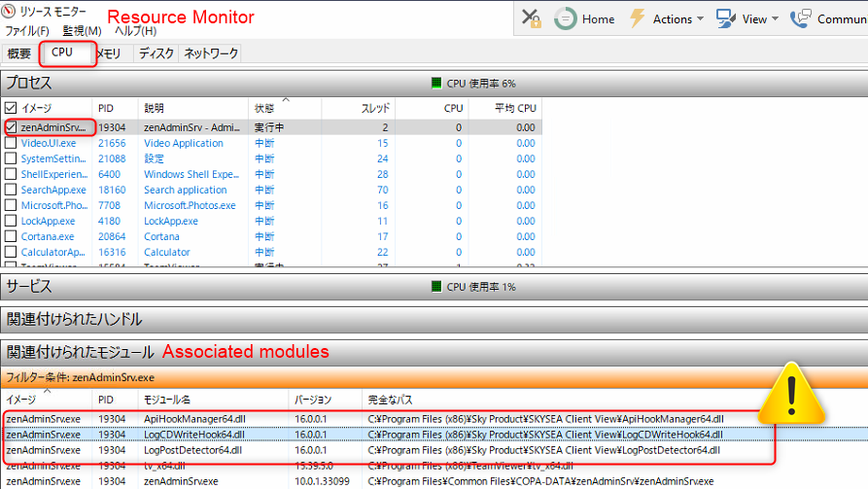Sort processes by CPU column header
Viewport: 868px width, 489px height.
[x=432, y=108]
